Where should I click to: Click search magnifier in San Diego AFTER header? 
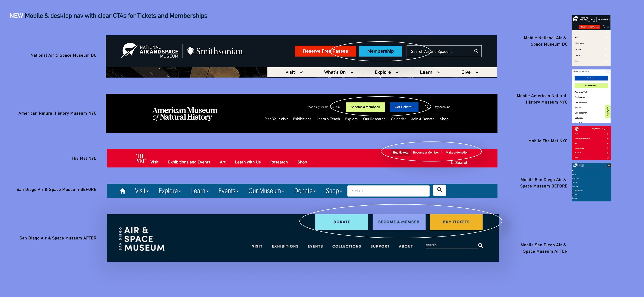480,245
